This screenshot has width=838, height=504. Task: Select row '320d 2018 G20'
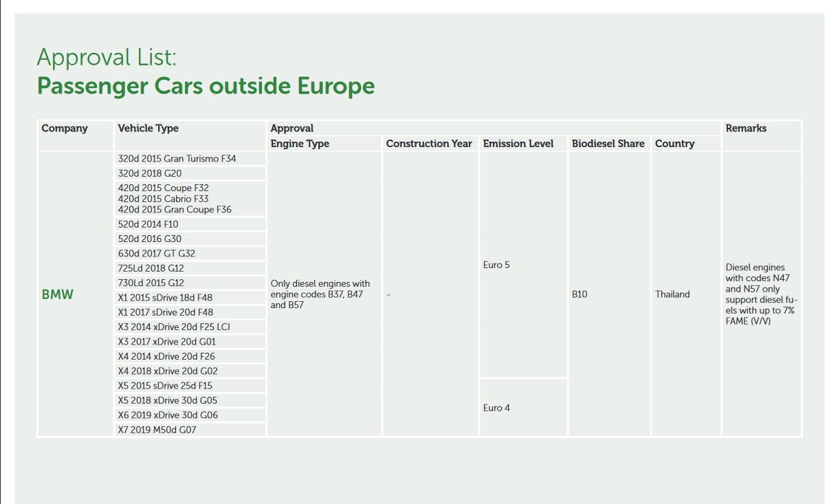190,173
